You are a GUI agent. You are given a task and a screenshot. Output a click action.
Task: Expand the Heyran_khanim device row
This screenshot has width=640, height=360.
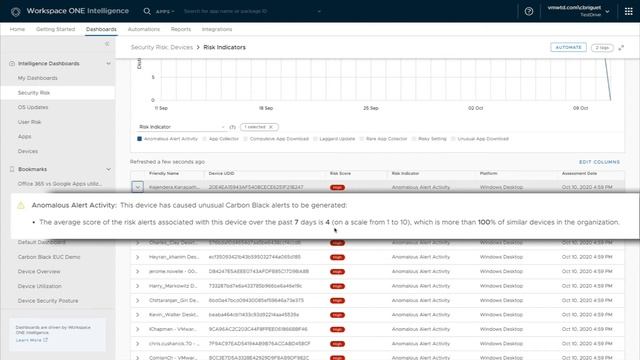138,257
